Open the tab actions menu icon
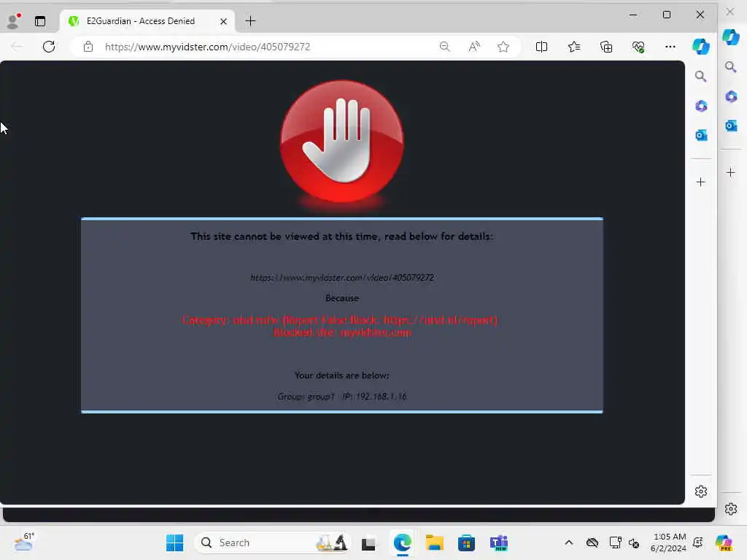Image resolution: width=747 pixels, height=560 pixels. pyautogui.click(x=40, y=21)
